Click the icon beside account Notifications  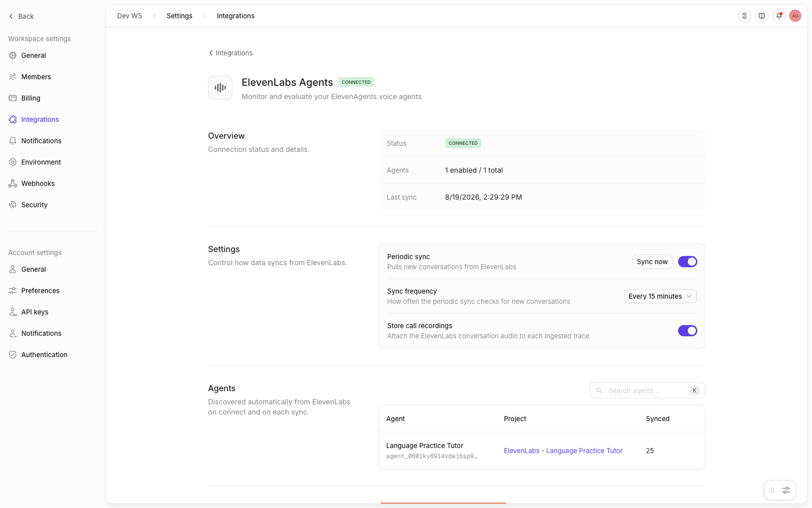(13, 333)
